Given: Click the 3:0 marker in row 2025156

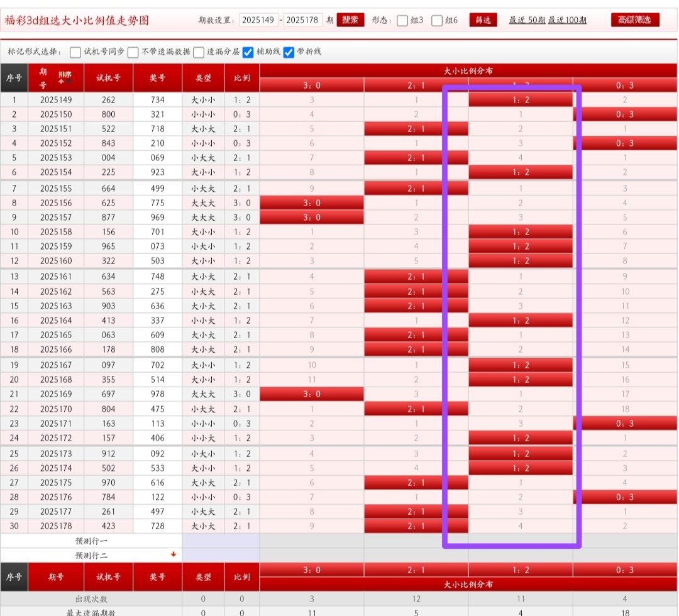Looking at the screenshot, I should coord(312,202).
